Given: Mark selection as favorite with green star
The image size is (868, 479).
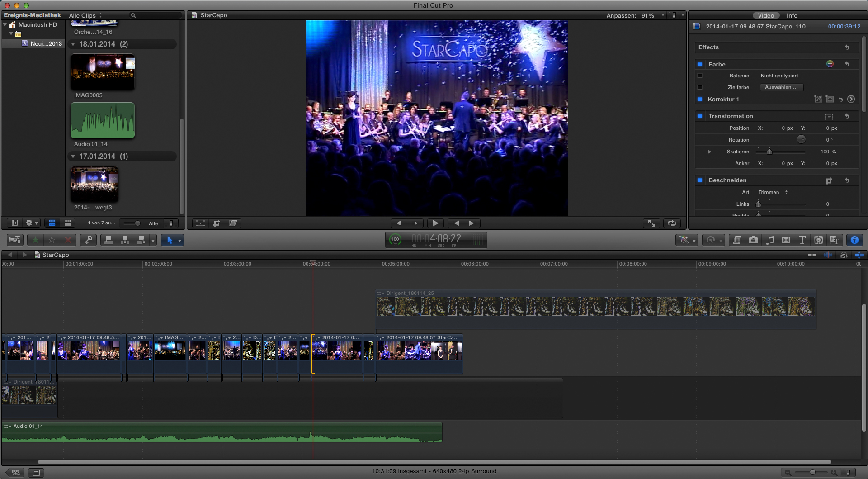Looking at the screenshot, I should (x=35, y=240).
